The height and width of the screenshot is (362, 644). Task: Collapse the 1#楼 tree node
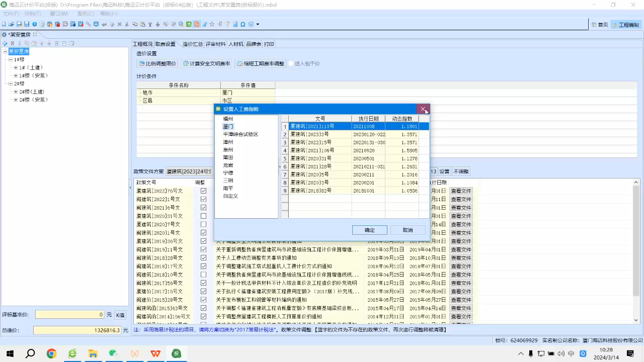(x=11, y=59)
